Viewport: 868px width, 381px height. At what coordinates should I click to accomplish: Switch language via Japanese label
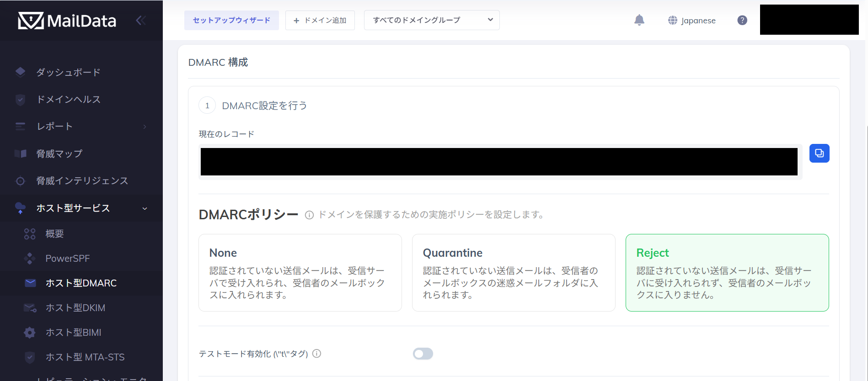(x=698, y=21)
